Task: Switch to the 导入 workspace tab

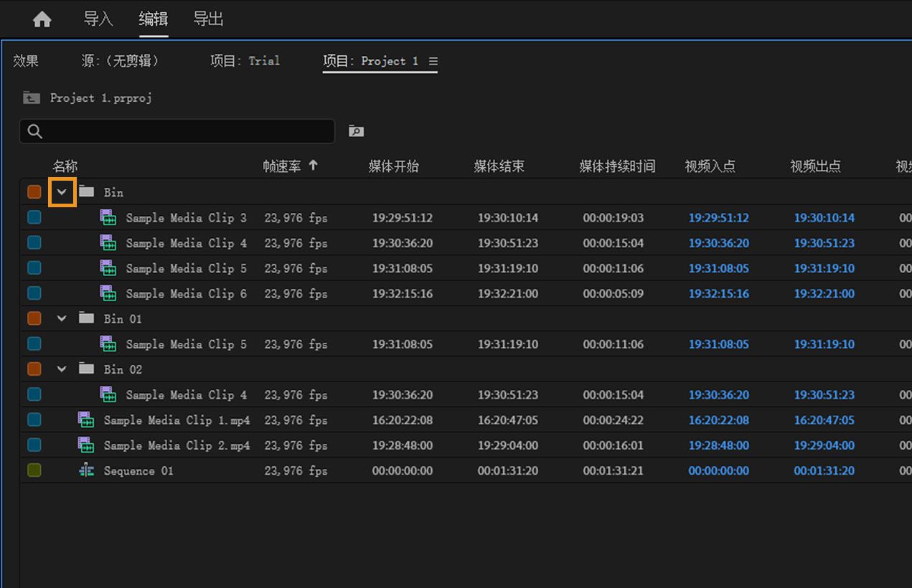Action: pos(98,19)
